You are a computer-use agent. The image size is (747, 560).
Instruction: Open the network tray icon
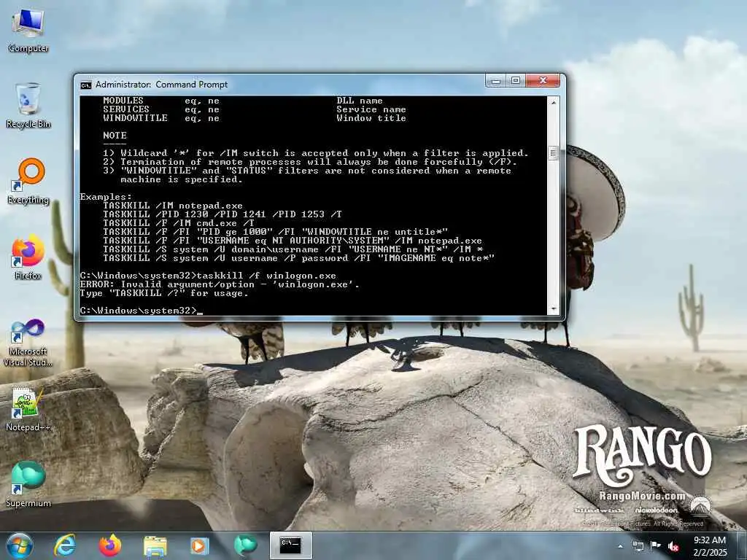pos(638,546)
